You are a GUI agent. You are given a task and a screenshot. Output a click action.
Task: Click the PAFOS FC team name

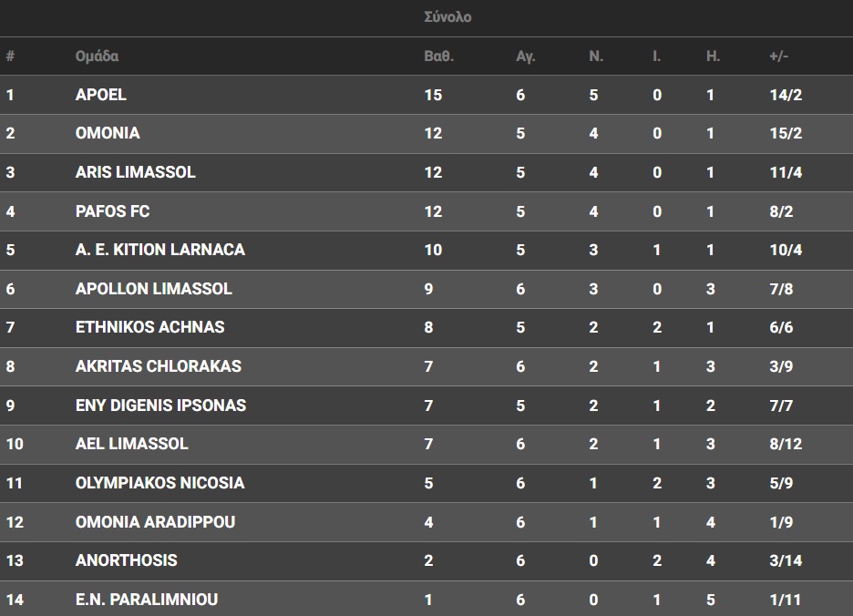point(112,211)
